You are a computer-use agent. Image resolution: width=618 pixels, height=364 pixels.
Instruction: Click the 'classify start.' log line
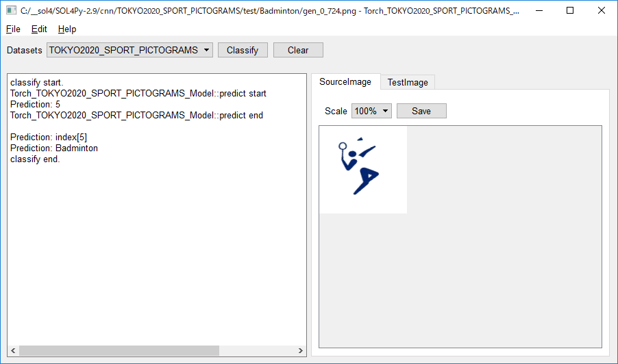click(36, 82)
